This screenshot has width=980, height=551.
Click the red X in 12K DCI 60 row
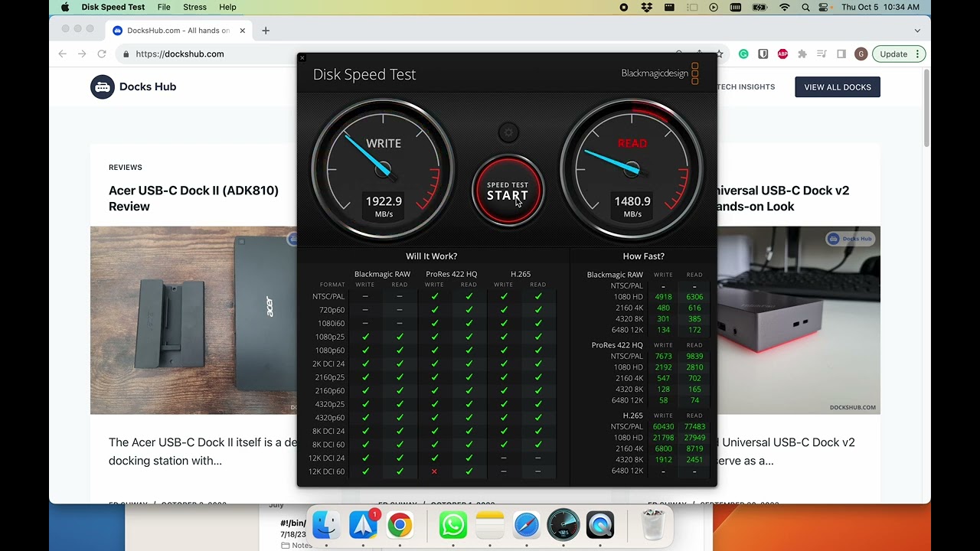(434, 471)
